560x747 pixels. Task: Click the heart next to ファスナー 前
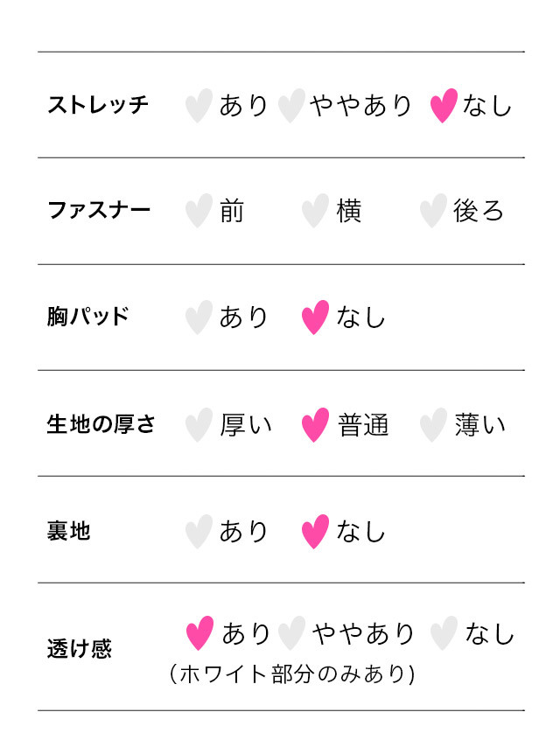tap(199, 211)
